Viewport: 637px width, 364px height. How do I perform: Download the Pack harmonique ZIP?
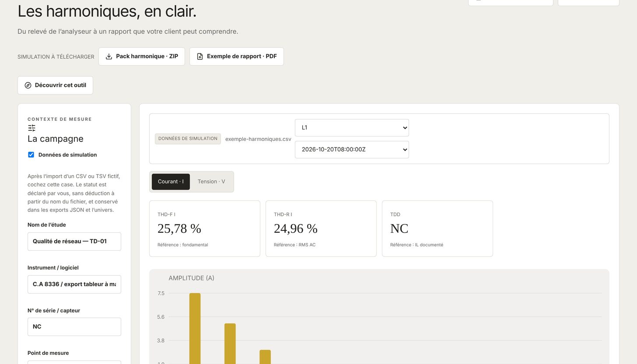coord(142,56)
